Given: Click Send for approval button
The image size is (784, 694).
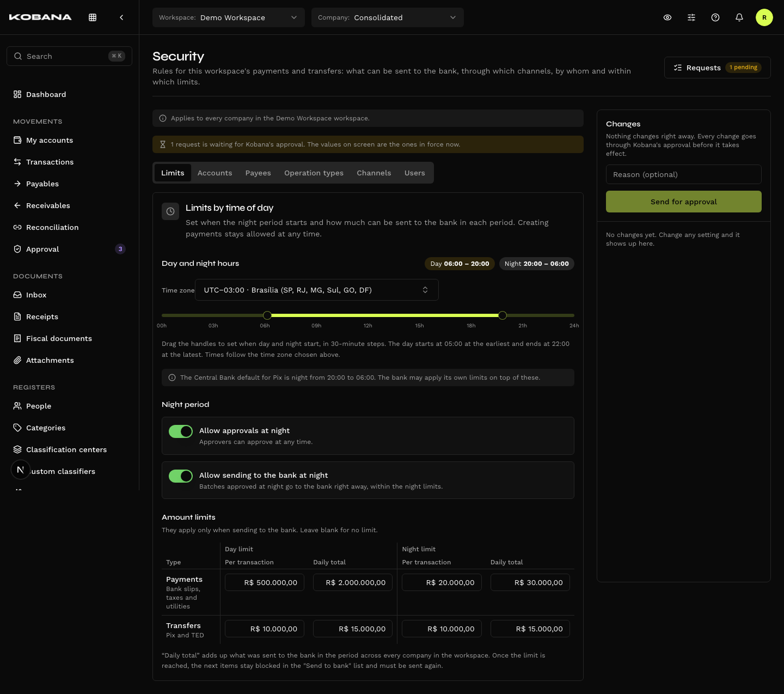Looking at the screenshot, I should point(684,202).
